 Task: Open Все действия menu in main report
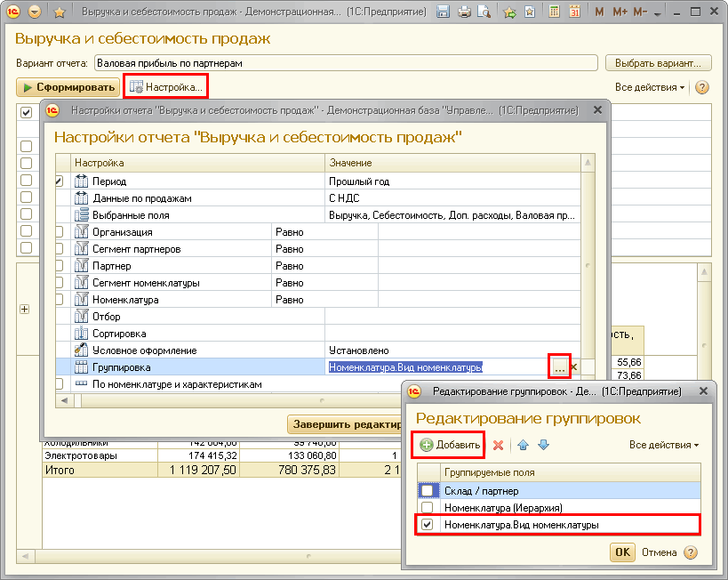point(650,87)
